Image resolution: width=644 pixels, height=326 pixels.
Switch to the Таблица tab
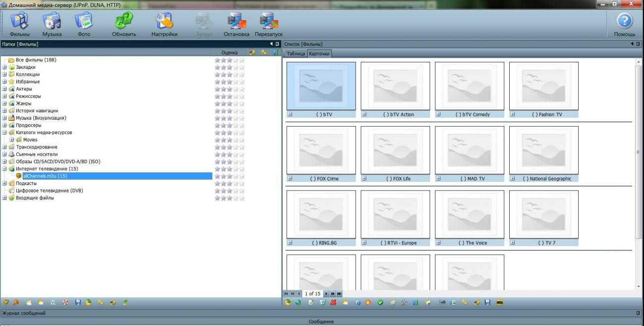295,53
